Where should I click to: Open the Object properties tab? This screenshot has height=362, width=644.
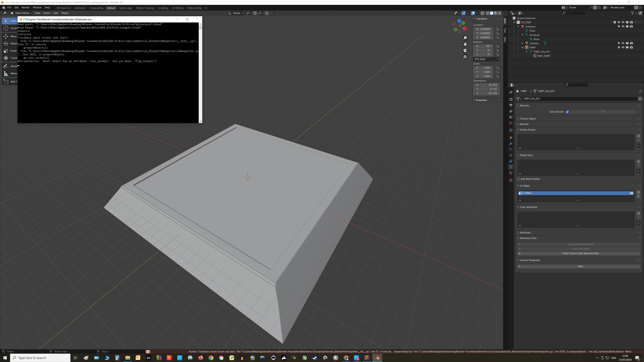511,138
